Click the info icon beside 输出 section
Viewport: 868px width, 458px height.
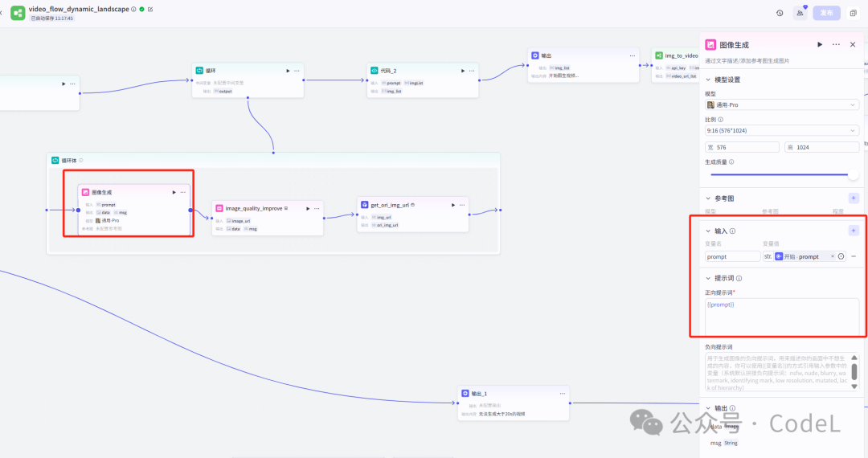(x=732, y=408)
